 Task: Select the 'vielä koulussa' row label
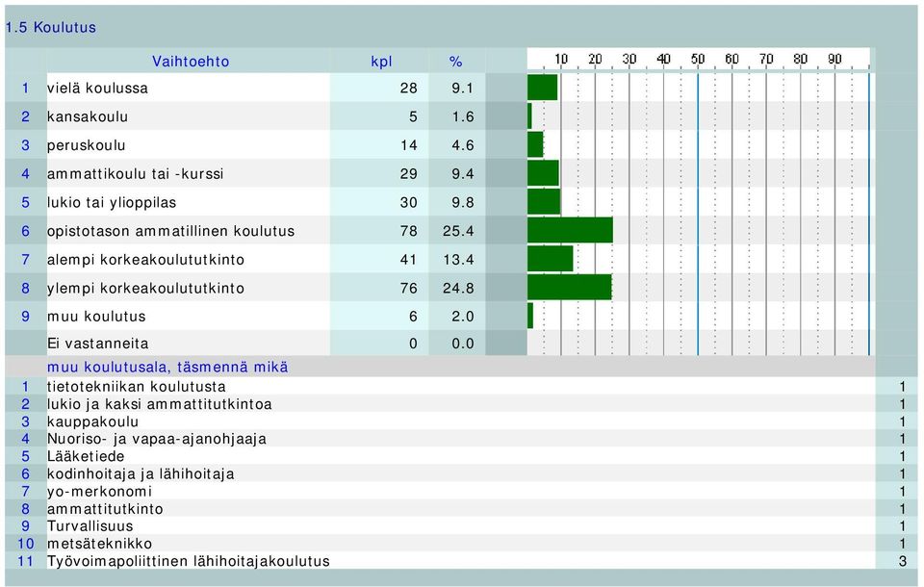coord(98,88)
